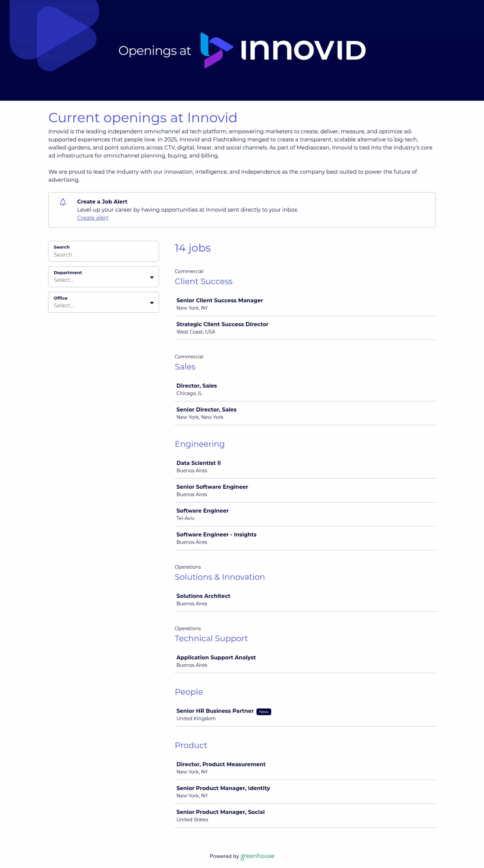484x868 pixels.
Task: Open Senior Product Manager, Social listing
Action: click(x=305, y=816)
